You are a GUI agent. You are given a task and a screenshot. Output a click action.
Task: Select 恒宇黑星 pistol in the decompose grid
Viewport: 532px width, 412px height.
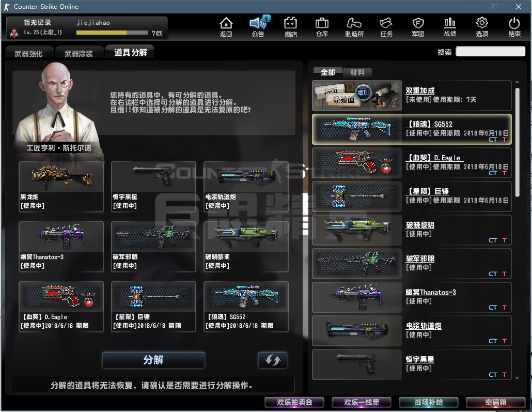(154, 187)
